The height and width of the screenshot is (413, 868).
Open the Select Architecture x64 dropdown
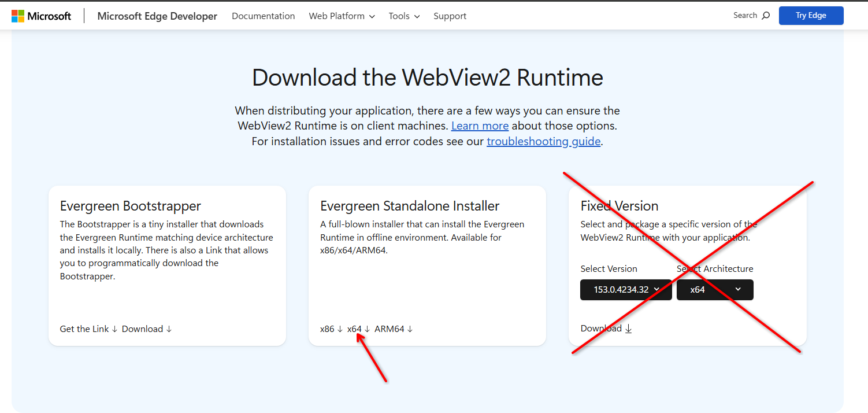click(x=715, y=290)
